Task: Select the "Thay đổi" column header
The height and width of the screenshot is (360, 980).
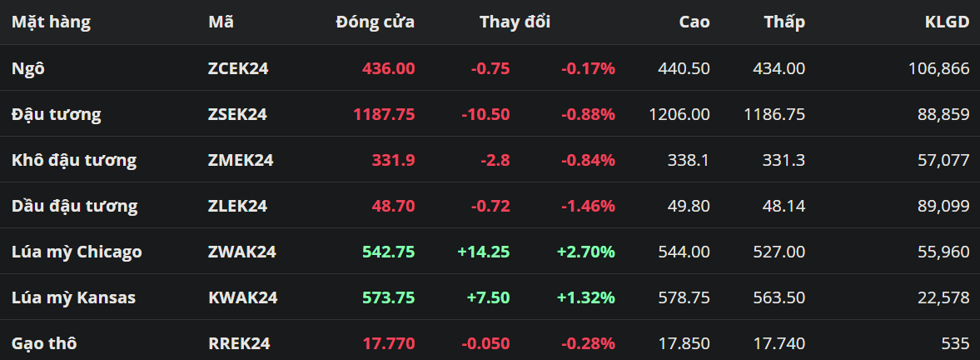Action: click(515, 22)
